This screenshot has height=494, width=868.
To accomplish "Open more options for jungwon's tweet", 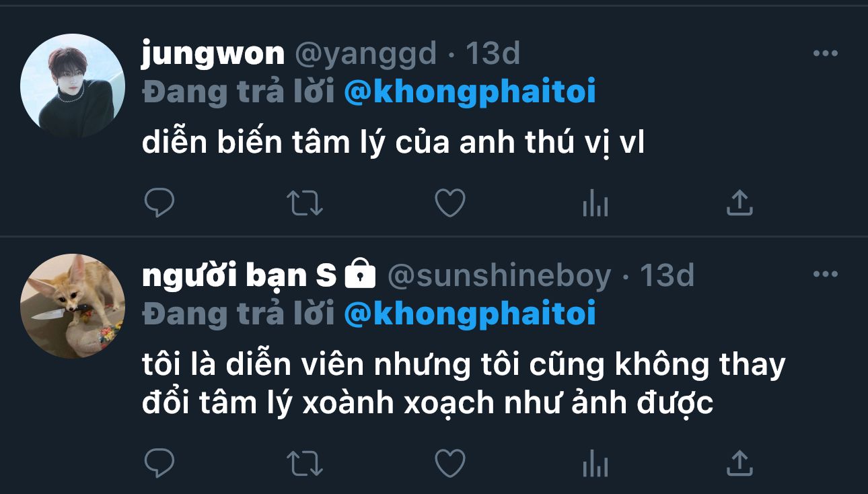I will tap(825, 54).
